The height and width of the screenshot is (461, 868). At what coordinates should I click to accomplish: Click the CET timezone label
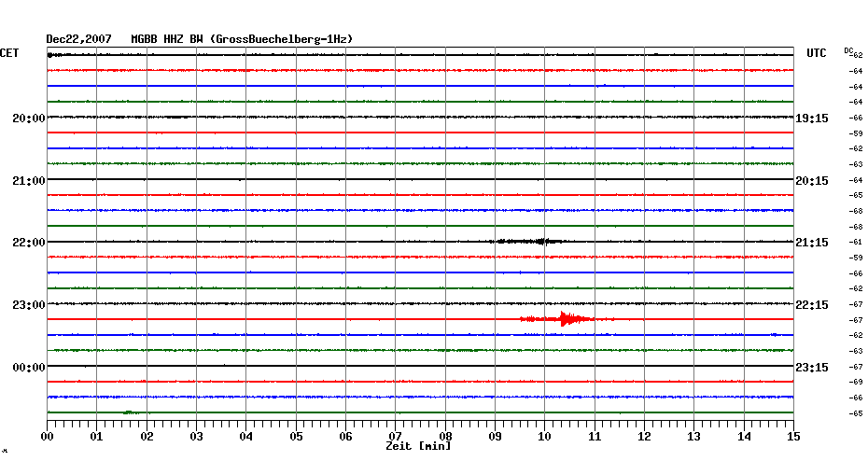(x=9, y=53)
